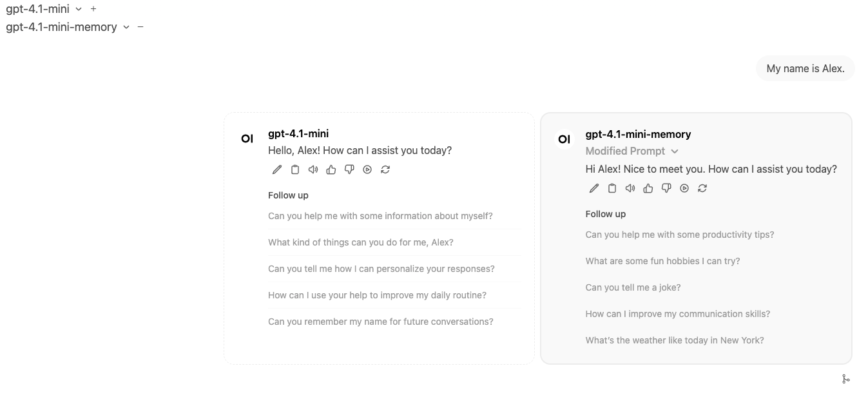Regenerate the gpt-4.1-mini-memory response
The height and width of the screenshot is (395, 868).
(x=702, y=188)
